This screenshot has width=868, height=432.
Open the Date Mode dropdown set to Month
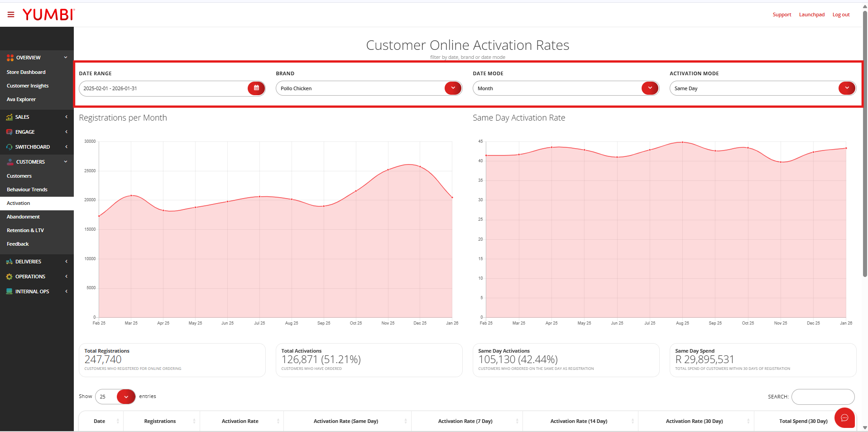(x=650, y=88)
